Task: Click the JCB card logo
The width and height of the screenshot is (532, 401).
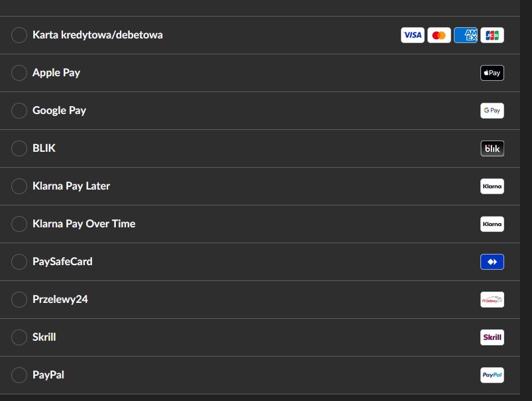Action: click(492, 35)
